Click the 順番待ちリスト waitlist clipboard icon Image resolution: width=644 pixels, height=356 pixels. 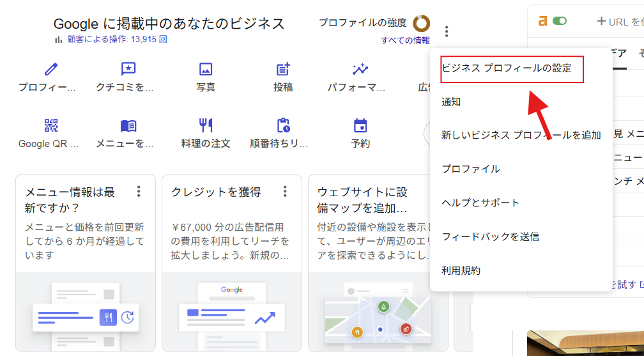[x=283, y=125]
